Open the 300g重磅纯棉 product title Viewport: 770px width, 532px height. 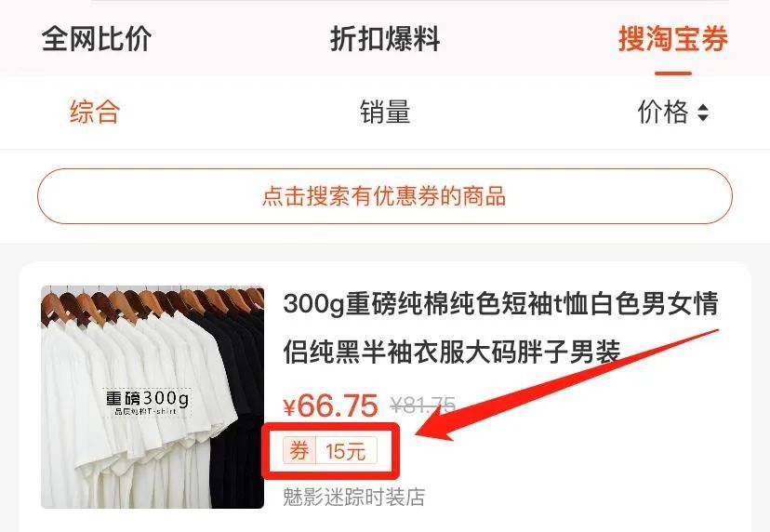501,327
